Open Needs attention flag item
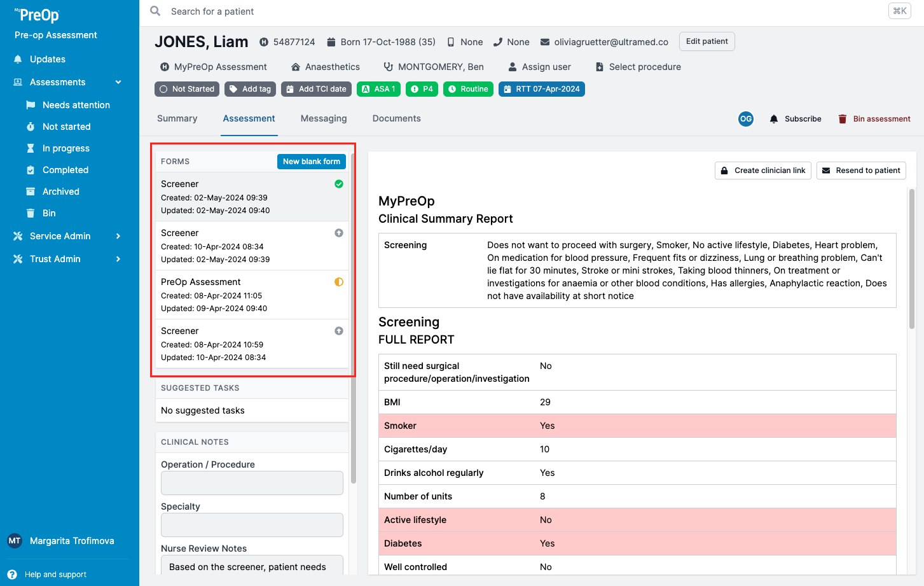Viewport: 924px width, 586px height. 69,105
